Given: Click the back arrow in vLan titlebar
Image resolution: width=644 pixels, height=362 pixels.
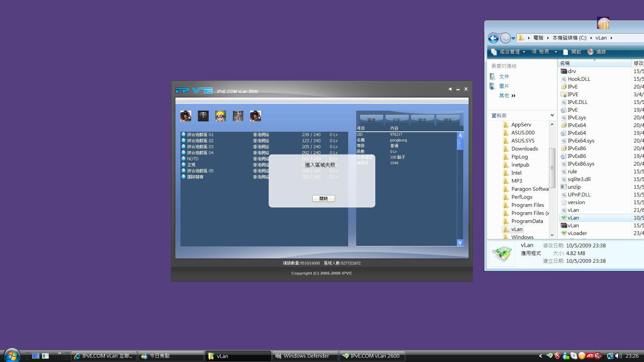Looking at the screenshot, I should pos(450,89).
